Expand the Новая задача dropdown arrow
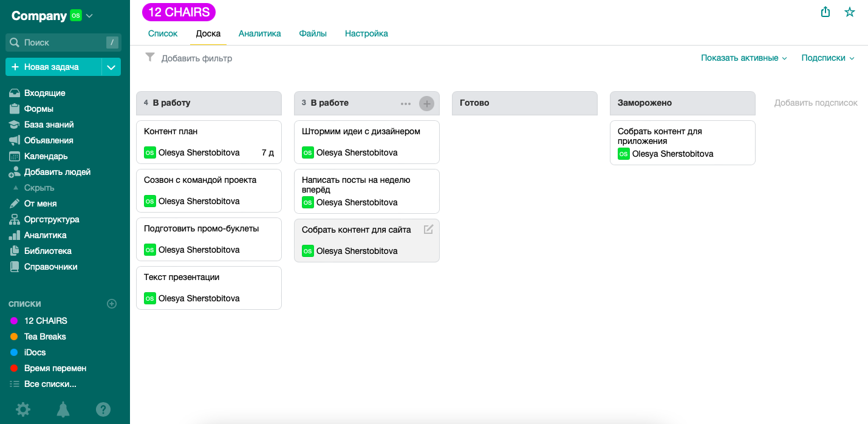The image size is (868, 424). (111, 67)
